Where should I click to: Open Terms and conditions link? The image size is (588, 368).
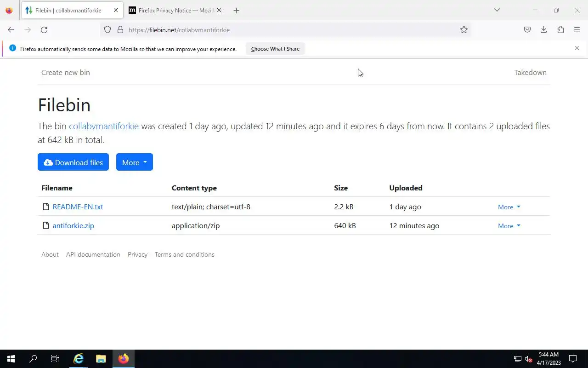[185, 254]
